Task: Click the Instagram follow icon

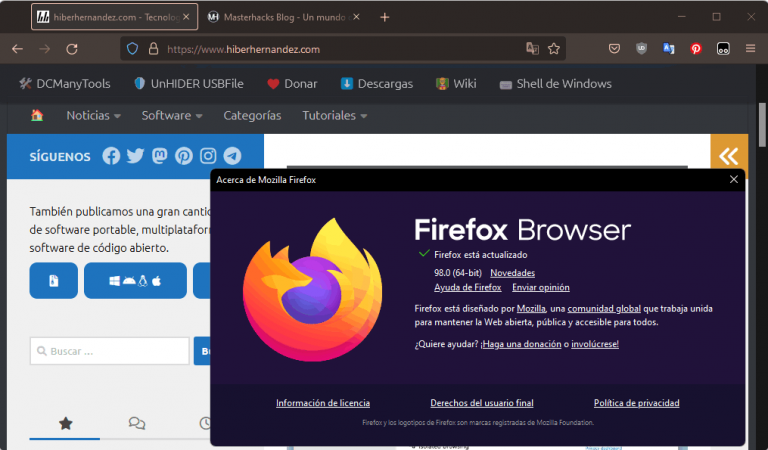Action: pyautogui.click(x=208, y=156)
